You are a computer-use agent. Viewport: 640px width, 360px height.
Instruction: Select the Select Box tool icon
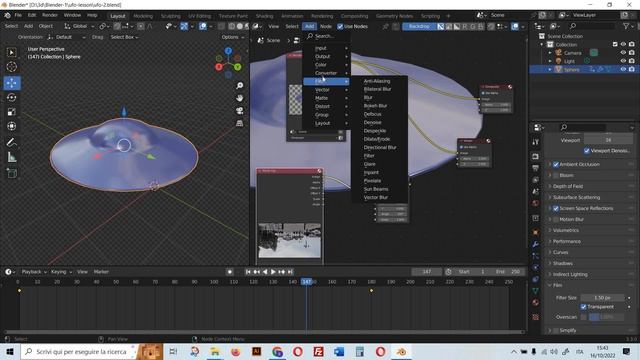pyautogui.click(x=11, y=52)
